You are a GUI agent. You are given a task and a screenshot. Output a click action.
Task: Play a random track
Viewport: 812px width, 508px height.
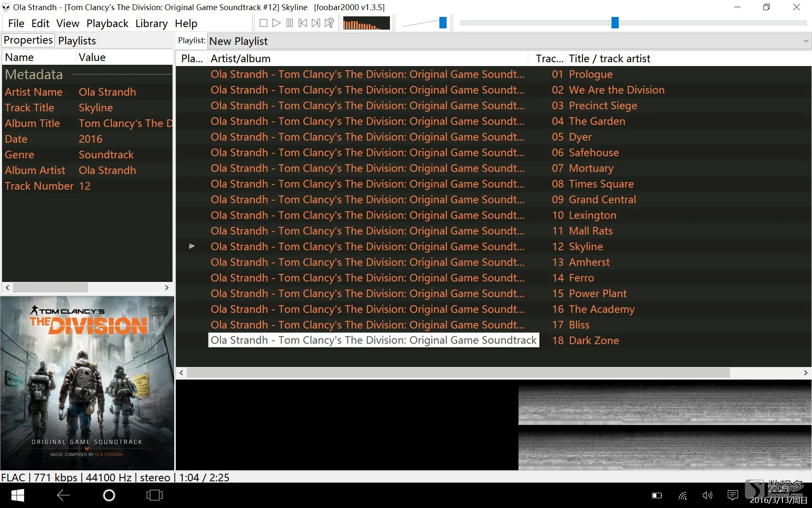click(x=329, y=23)
